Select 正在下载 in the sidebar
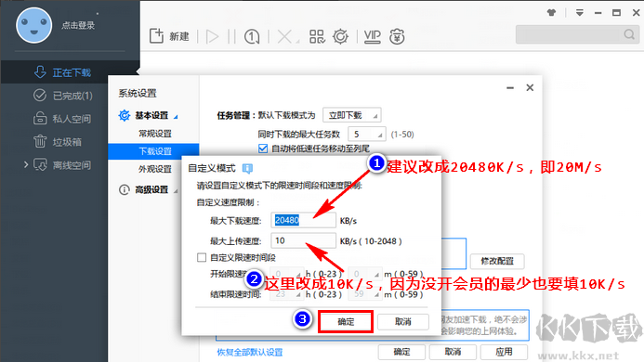The width and height of the screenshot is (644, 362). [70, 72]
